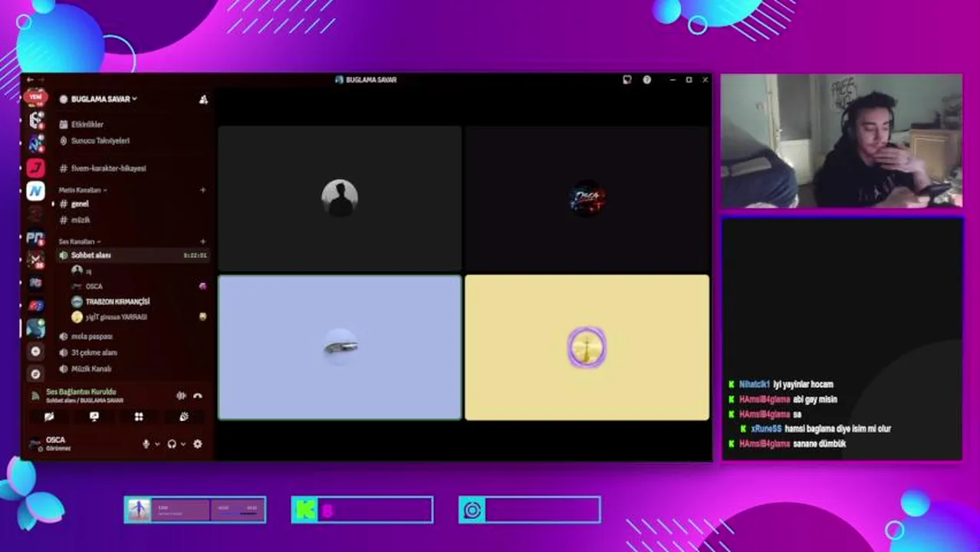The width and height of the screenshot is (980, 552).
Task: Disconnect from voice with the phone icon
Action: click(x=198, y=396)
